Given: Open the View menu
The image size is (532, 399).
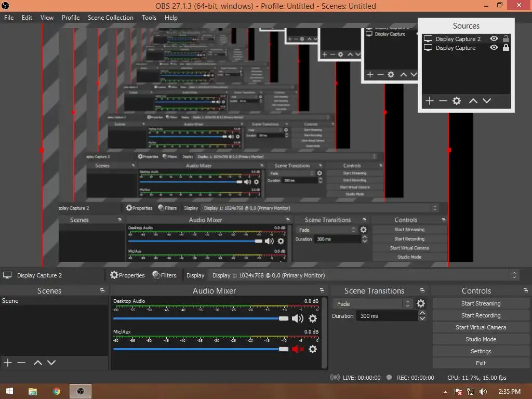Looking at the screenshot, I should [47, 18].
